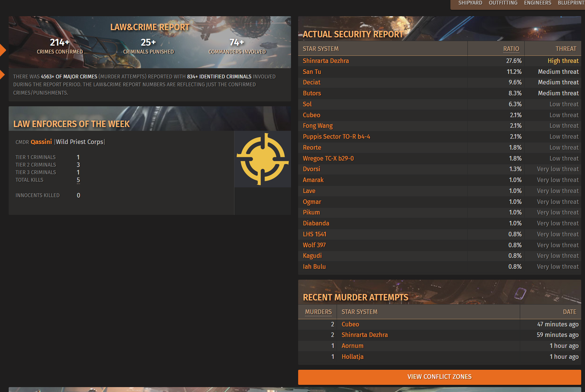The image size is (585, 392).
Task: Open the Shipyard menu item
Action: [470, 3]
